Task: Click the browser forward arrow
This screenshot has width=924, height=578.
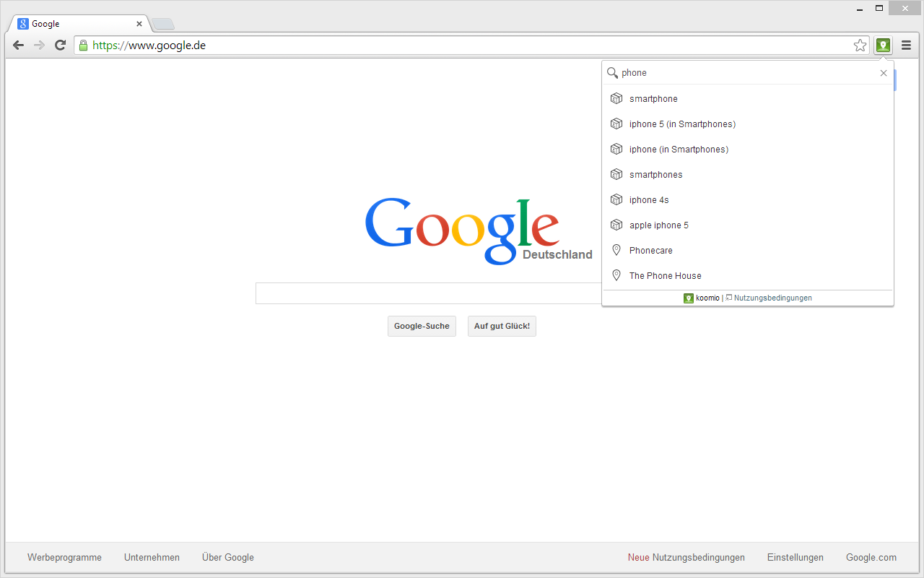Action: tap(39, 46)
